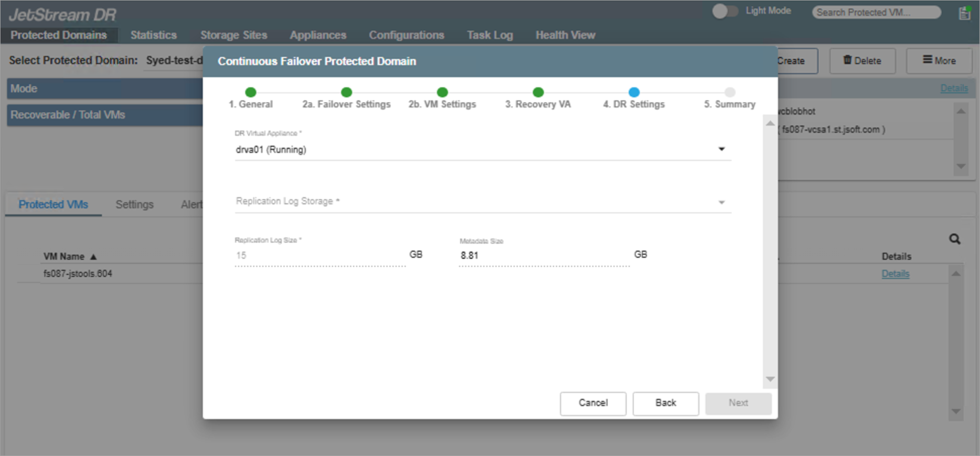Open the More menu

pos(939,61)
